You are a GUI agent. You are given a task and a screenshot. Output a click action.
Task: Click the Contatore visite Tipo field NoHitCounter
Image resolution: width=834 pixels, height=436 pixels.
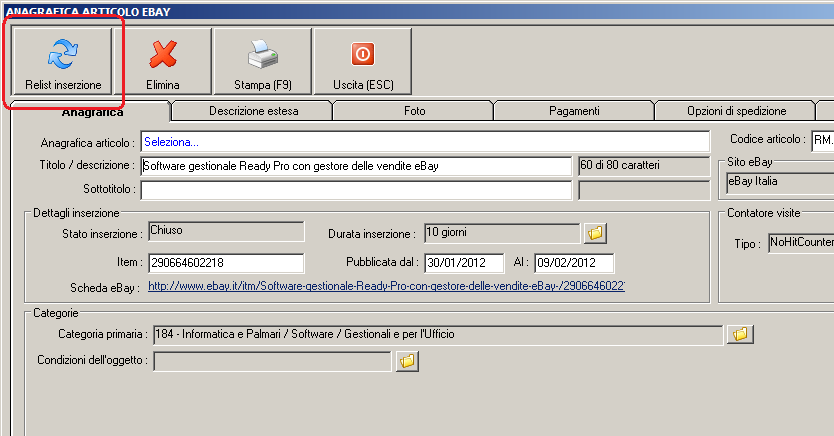[x=800, y=243]
